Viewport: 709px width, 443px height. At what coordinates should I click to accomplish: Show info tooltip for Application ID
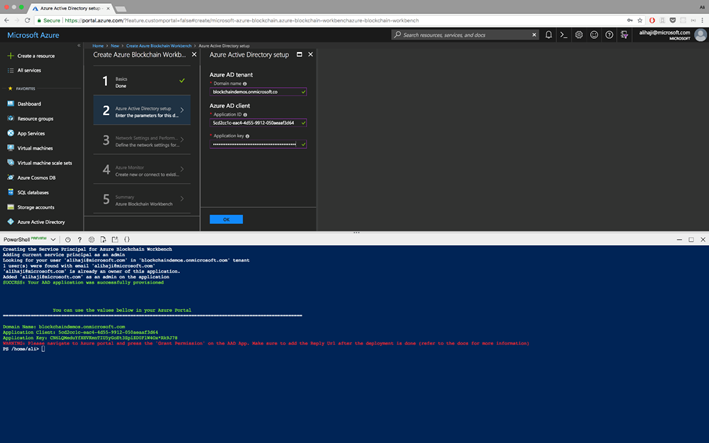[x=246, y=114]
